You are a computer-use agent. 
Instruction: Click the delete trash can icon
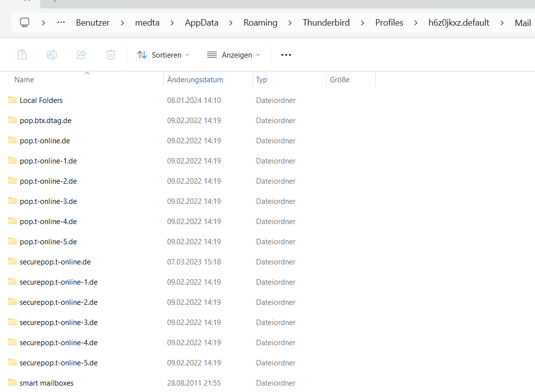pos(111,55)
